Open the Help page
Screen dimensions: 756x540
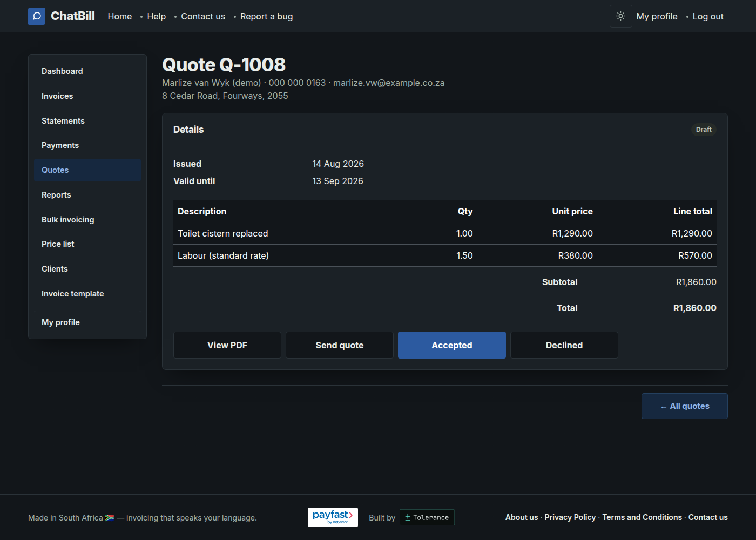pyautogui.click(x=157, y=16)
